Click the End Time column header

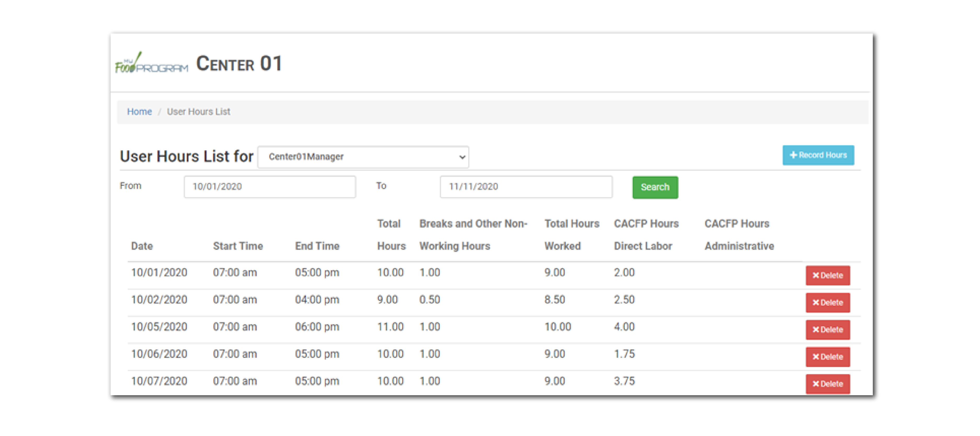(x=317, y=246)
